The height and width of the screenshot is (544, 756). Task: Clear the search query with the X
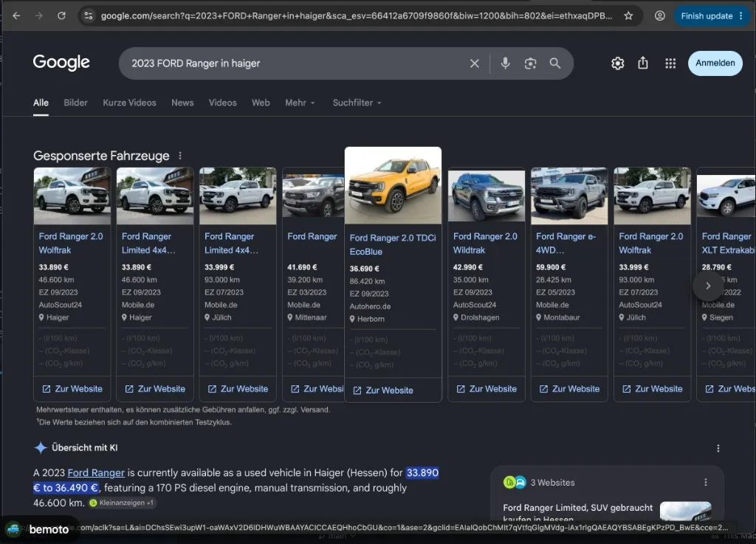[475, 63]
